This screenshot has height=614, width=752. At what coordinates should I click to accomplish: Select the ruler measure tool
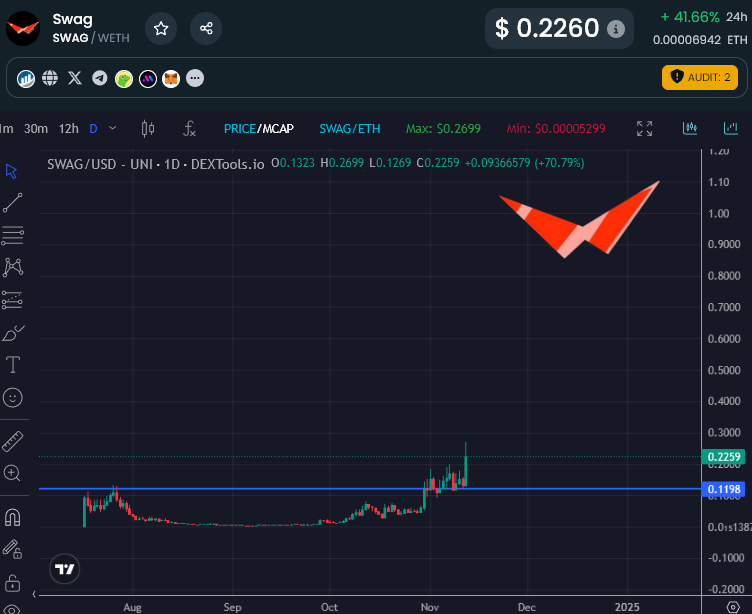pos(12,442)
